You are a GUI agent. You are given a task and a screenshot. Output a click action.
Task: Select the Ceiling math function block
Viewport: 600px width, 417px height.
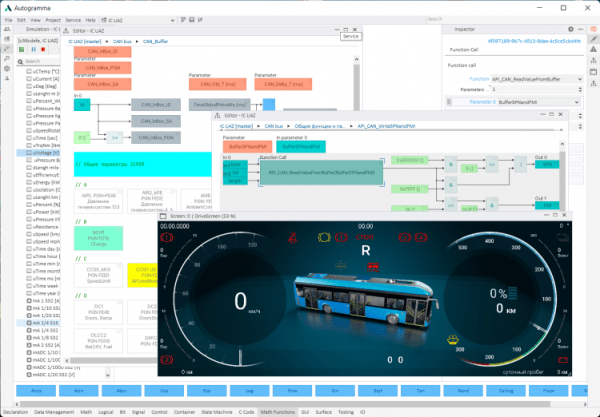coord(506,391)
